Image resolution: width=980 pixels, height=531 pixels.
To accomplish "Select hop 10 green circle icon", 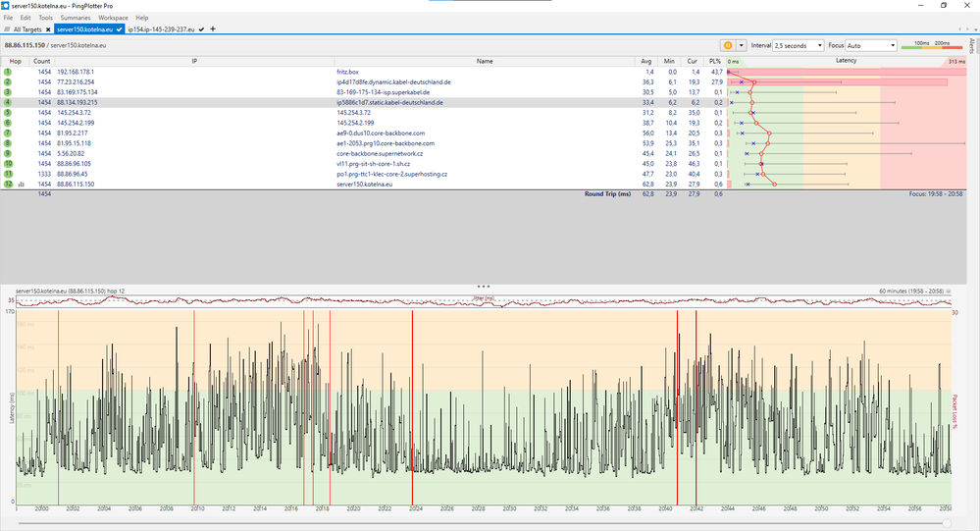I will click(8, 164).
